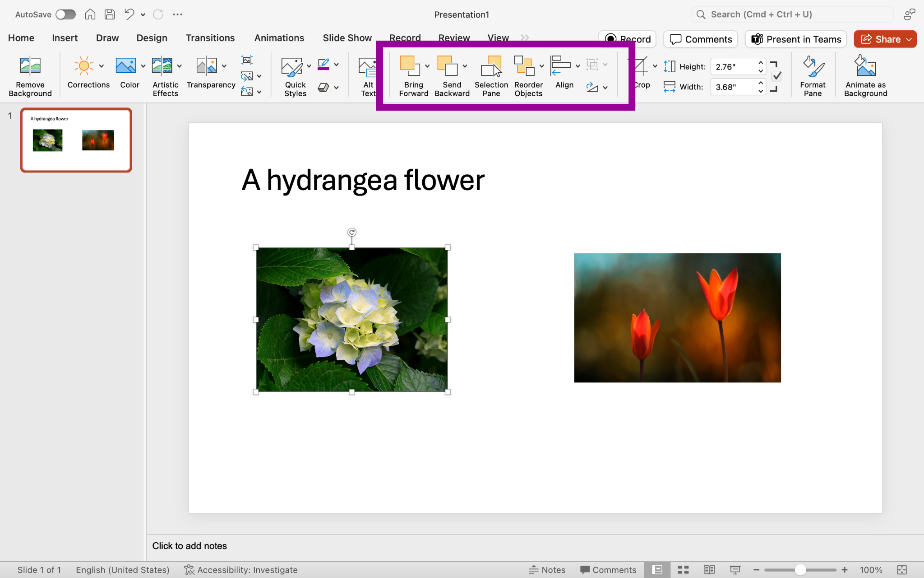Click the collaboration people icon
The width and height of the screenshot is (924, 578).
point(909,14)
